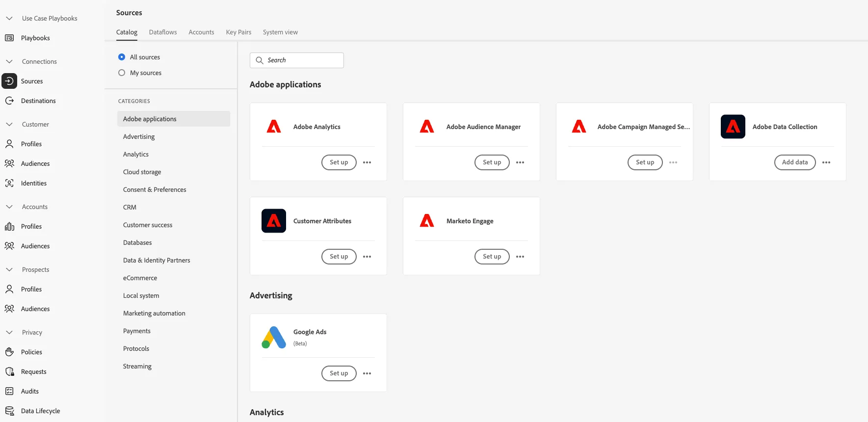Collapse the Prospects section chevron

pos(9,269)
